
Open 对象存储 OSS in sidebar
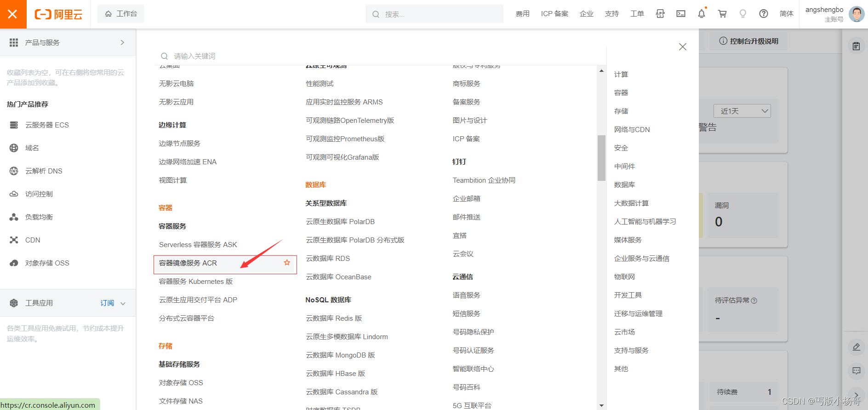(47, 263)
